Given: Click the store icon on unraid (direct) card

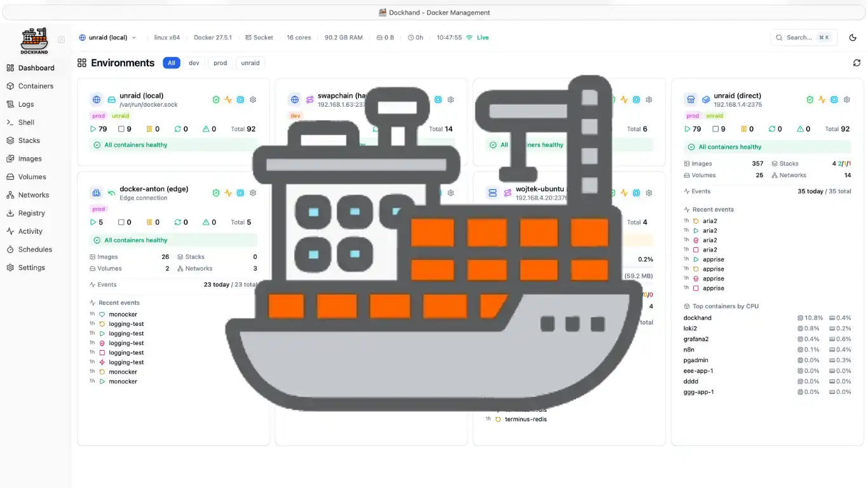Looking at the screenshot, I should pyautogui.click(x=691, y=100).
